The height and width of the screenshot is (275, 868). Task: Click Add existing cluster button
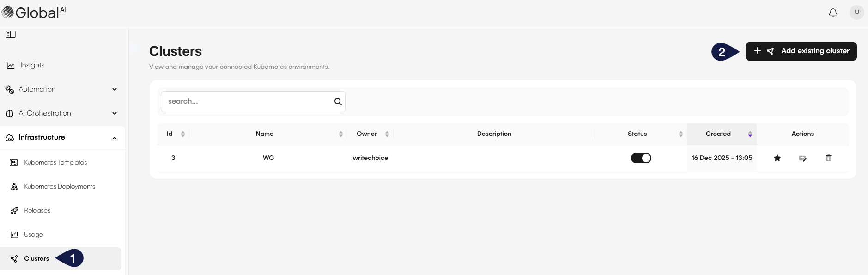coord(801,51)
